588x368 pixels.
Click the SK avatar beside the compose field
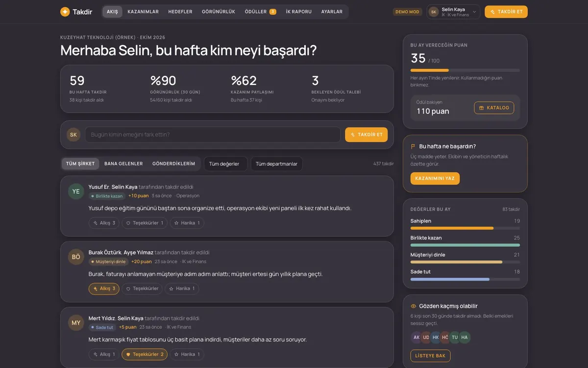point(73,134)
